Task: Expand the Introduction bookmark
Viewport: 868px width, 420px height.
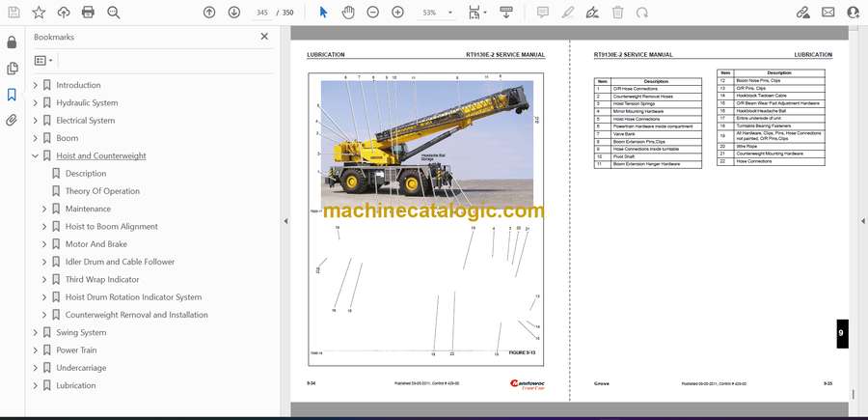Action: 35,85
